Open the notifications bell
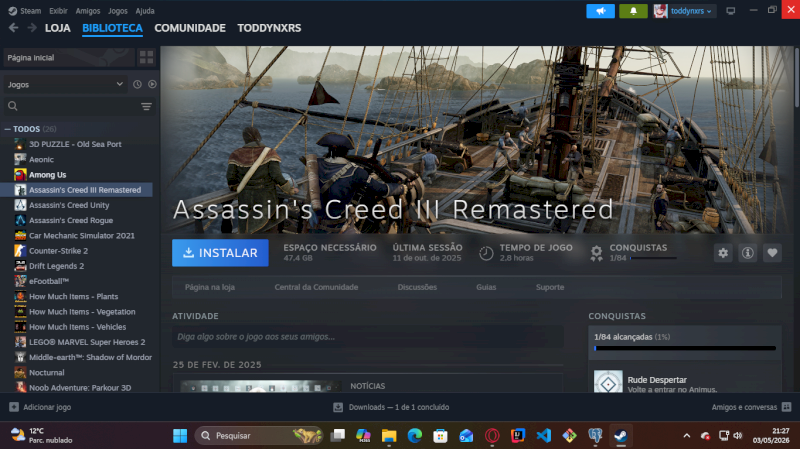Viewport: 800px width, 449px height. tap(633, 11)
